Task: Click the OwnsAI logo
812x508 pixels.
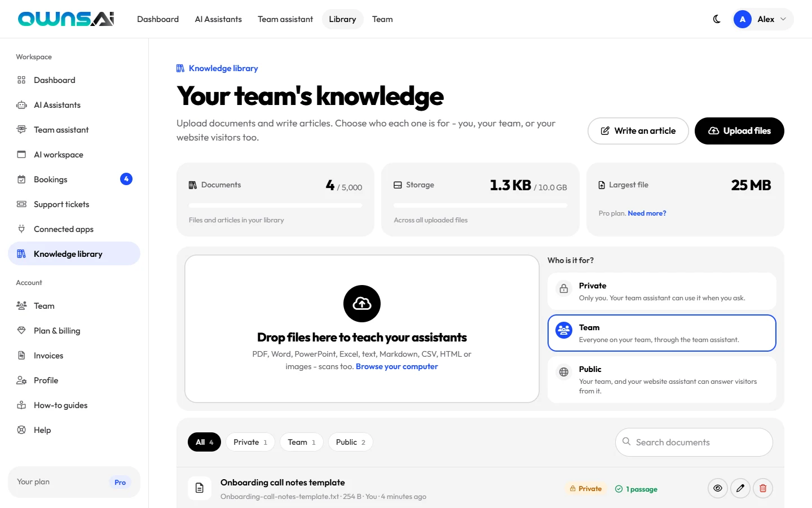Action: coord(66,19)
